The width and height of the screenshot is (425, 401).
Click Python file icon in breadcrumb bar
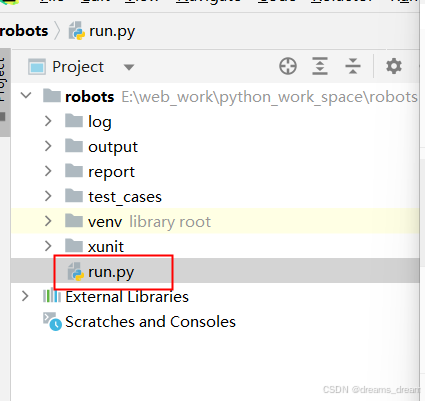click(77, 31)
